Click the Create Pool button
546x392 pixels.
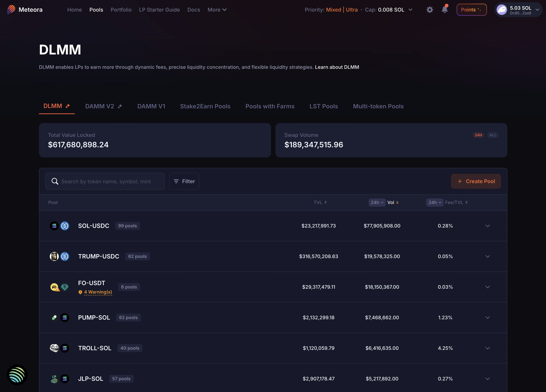pyautogui.click(x=476, y=181)
